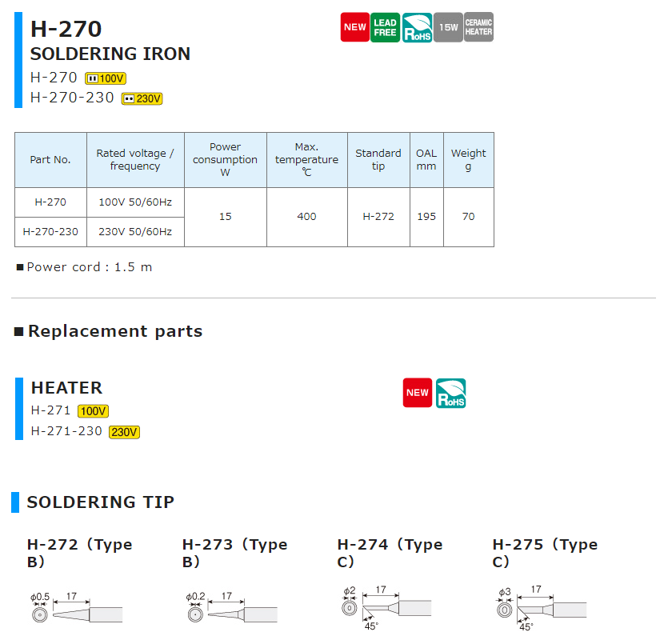The height and width of the screenshot is (640, 672).
Task: Click the 230V plug badge next to H-270-230
Action: (142, 99)
